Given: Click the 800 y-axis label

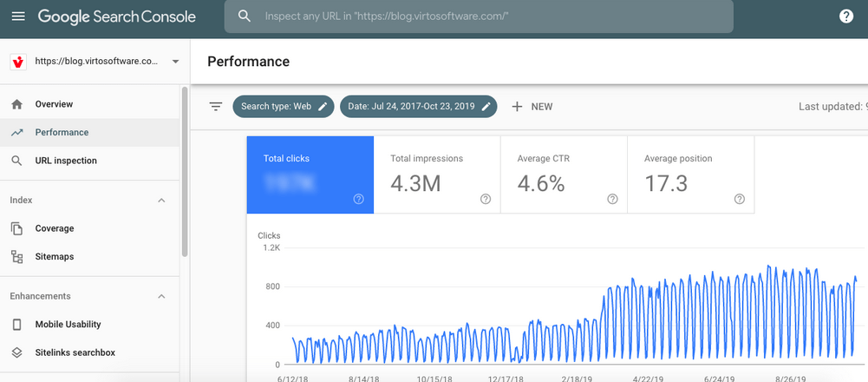Looking at the screenshot, I should pos(273,286).
